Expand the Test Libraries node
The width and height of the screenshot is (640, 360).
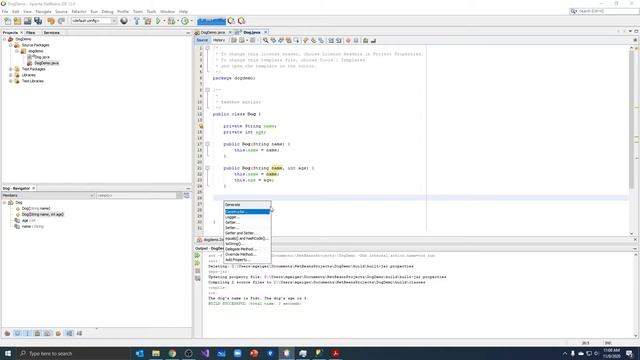[11, 81]
